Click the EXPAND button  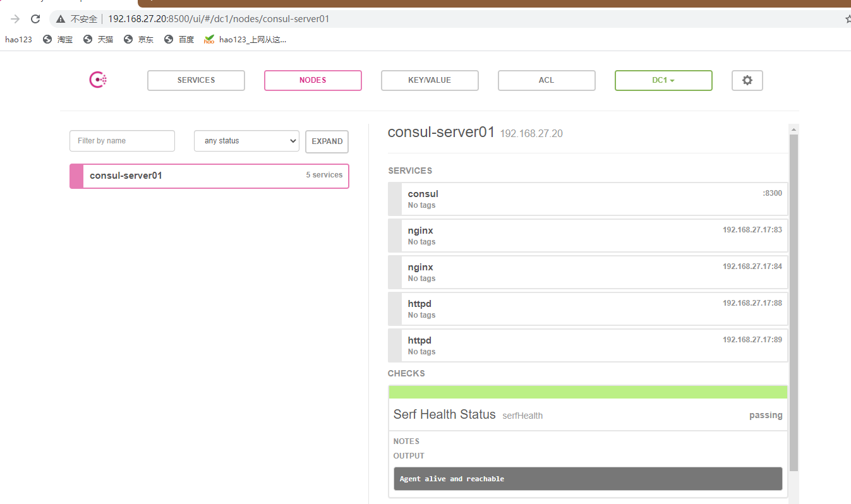[327, 141]
